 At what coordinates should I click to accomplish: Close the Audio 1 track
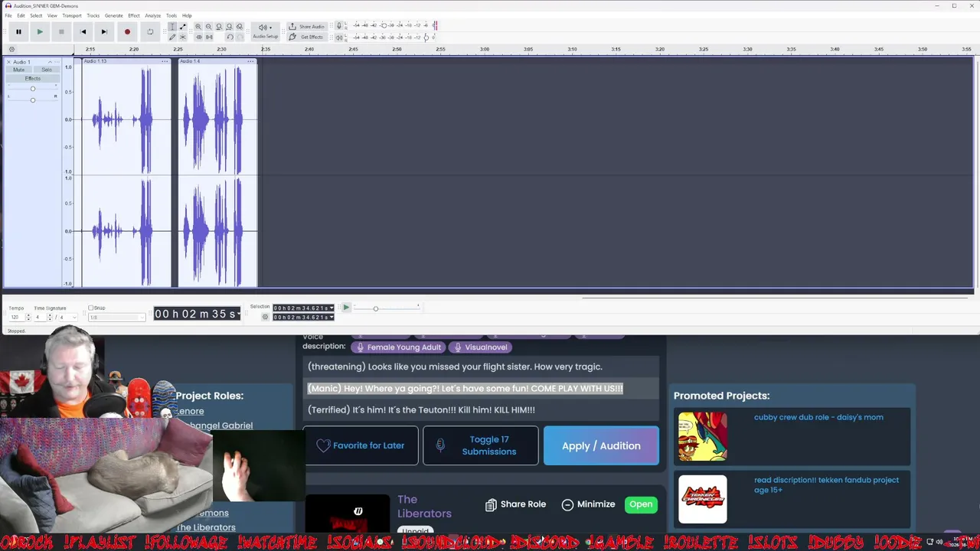click(8, 62)
